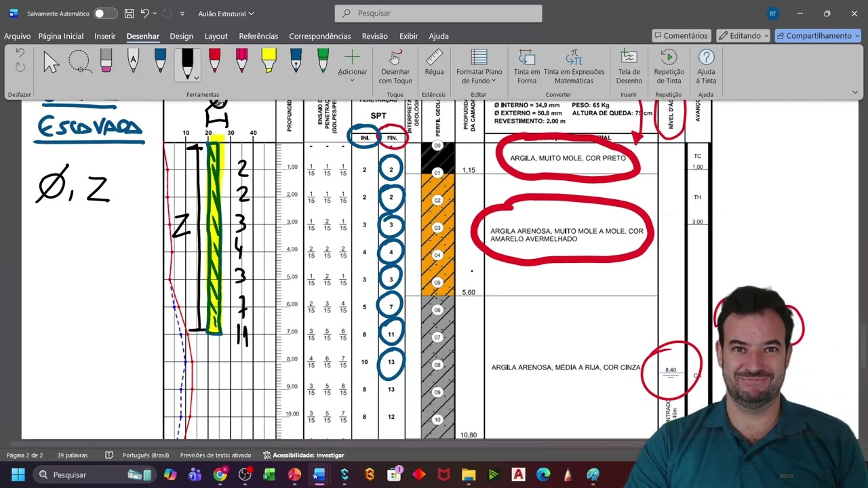Convert with Tinta em Forma
The height and width of the screenshot is (488, 868).
coord(527,66)
